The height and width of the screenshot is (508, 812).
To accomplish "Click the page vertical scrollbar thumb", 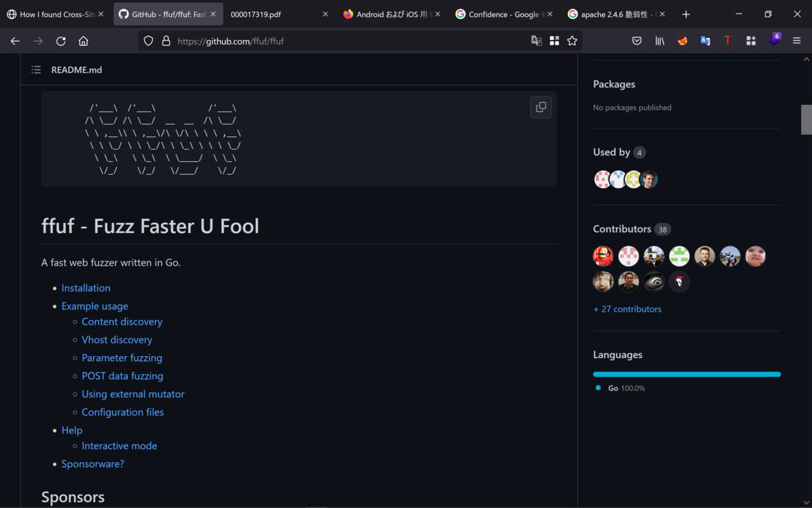I will point(807,120).
